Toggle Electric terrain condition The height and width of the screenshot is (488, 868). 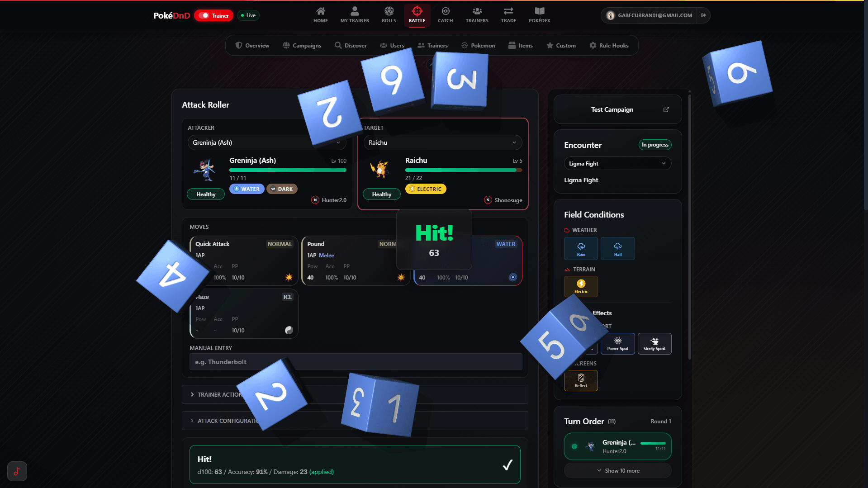pos(581,286)
